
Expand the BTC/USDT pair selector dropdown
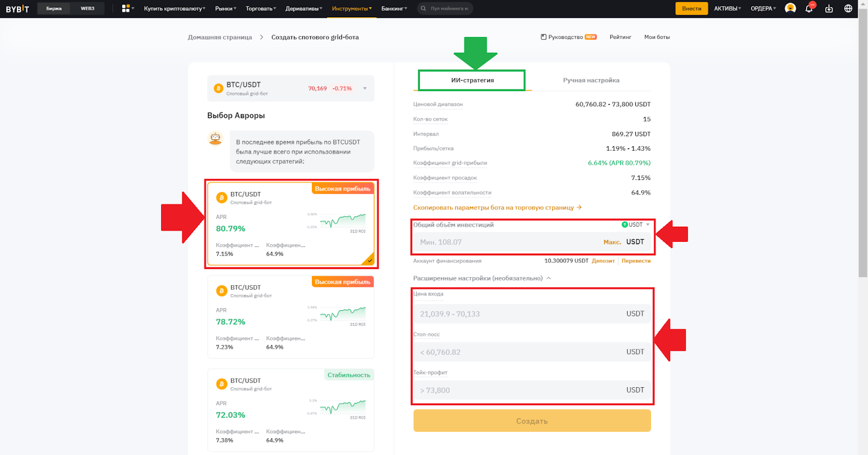point(365,88)
